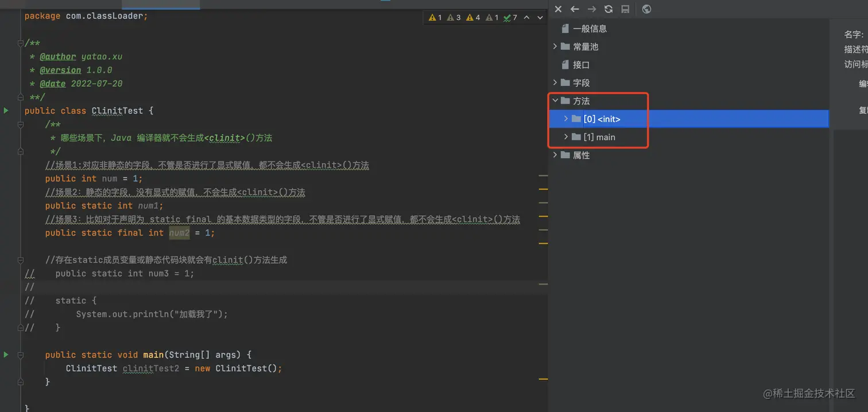
Task: Click the String[] args parameter
Action: [x=208, y=355]
